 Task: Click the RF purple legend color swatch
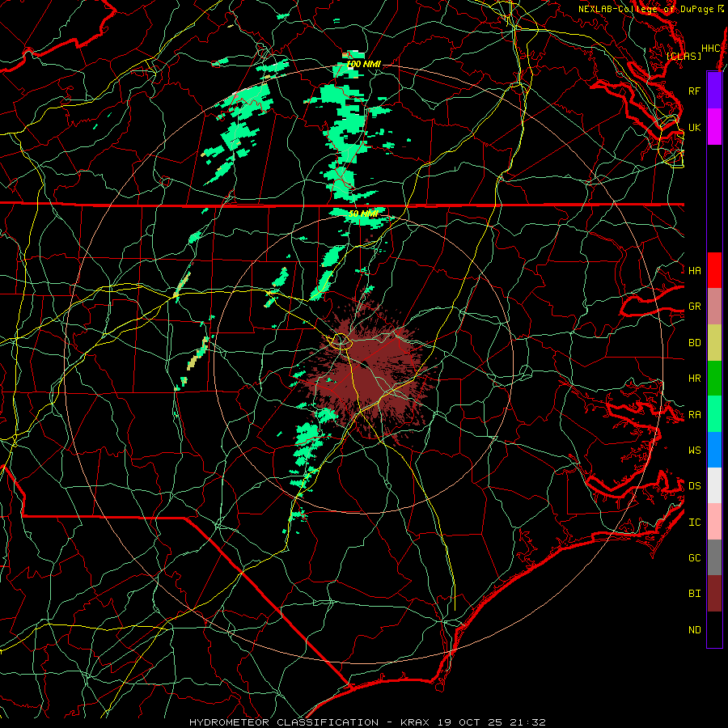click(x=714, y=91)
